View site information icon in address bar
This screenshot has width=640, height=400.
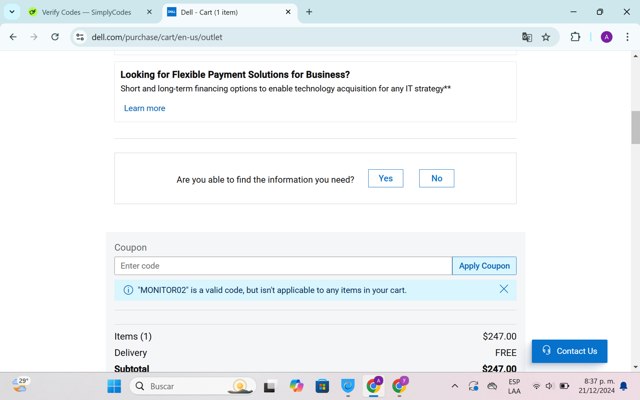coord(80,37)
